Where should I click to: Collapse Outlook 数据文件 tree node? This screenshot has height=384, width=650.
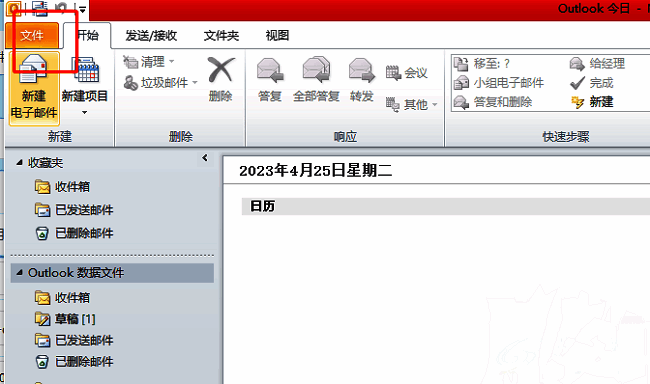(19, 272)
